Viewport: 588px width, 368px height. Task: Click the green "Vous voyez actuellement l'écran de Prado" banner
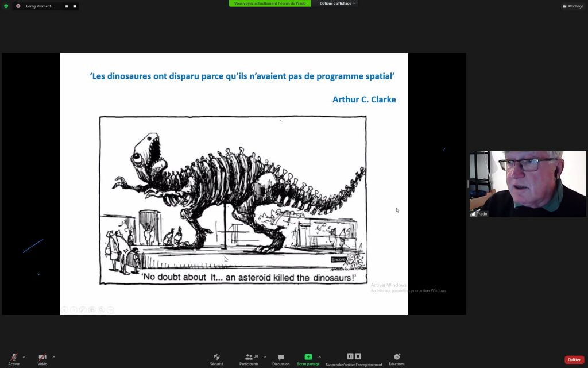(270, 3)
